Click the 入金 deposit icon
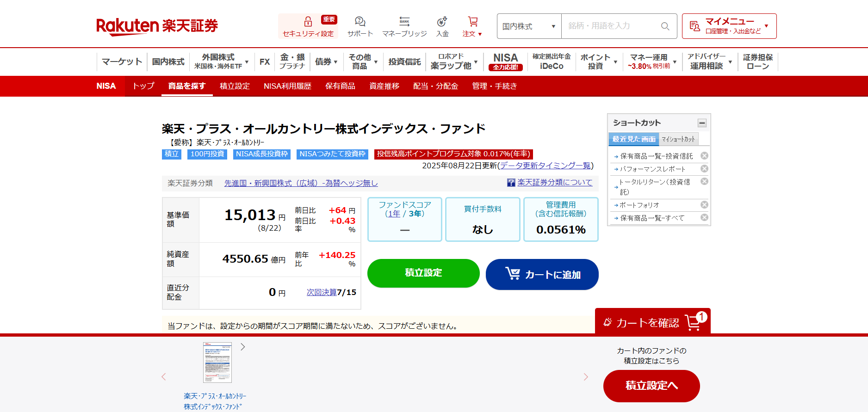 point(442,21)
